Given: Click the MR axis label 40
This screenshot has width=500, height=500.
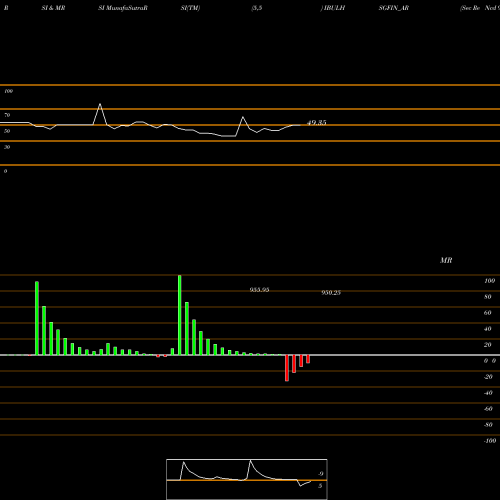Looking at the screenshot, I should click(x=488, y=329).
